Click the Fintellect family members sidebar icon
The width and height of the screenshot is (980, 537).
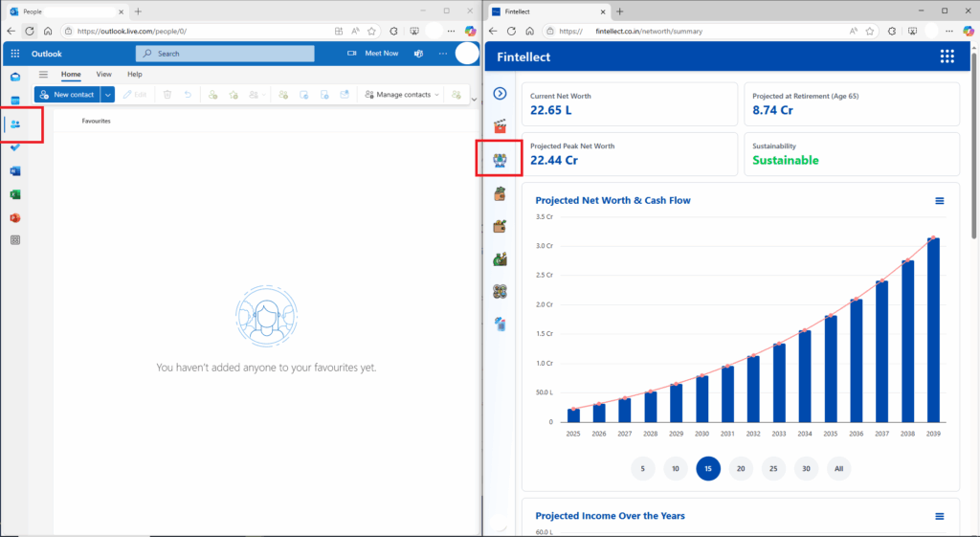[x=500, y=160]
